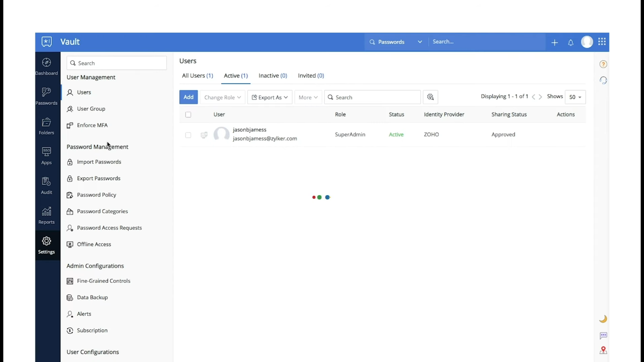Switch to Inactive users tab
The height and width of the screenshot is (362, 644).
click(x=273, y=75)
